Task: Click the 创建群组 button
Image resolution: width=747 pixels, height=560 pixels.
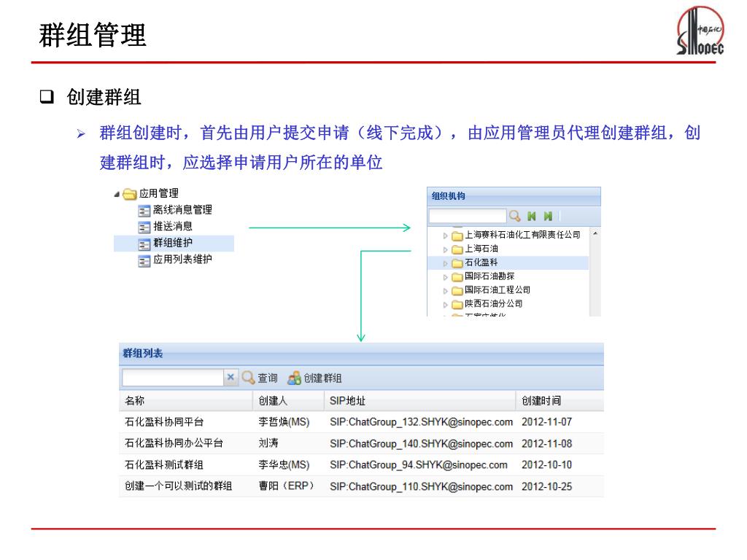Action: 315,378
